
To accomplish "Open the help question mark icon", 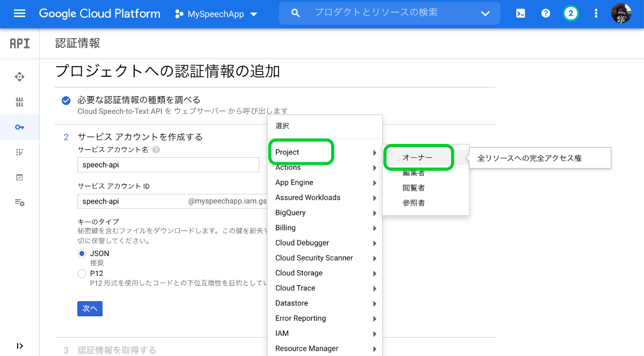I will [x=546, y=13].
